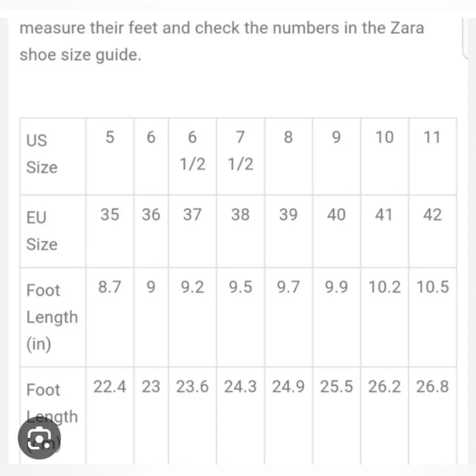Screen dimensions: 476x476
Task: Tap the Google Lens search icon
Action: [40, 438]
